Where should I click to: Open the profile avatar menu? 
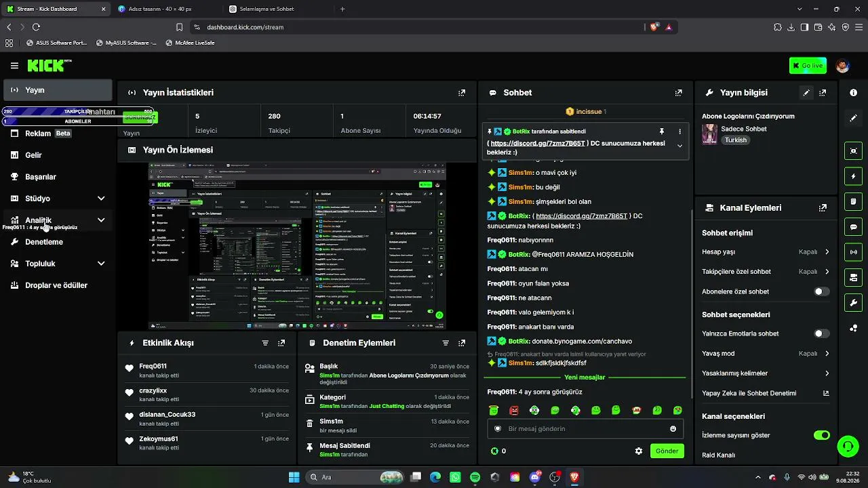[x=842, y=66]
